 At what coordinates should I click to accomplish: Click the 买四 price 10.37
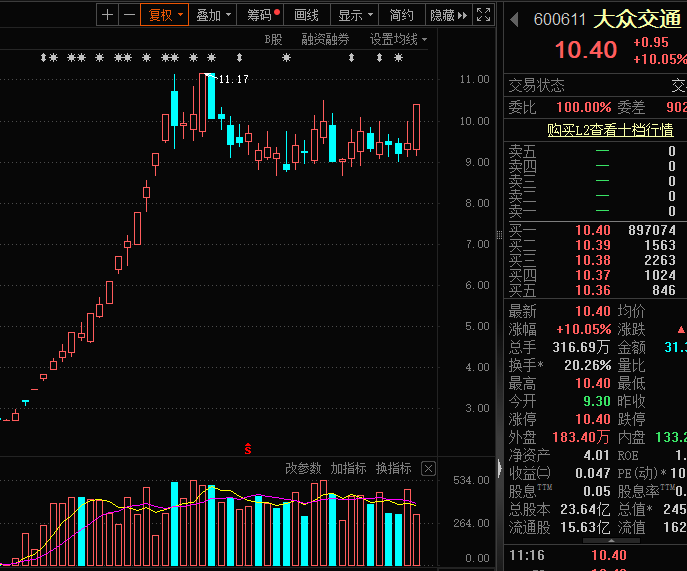[593, 275]
